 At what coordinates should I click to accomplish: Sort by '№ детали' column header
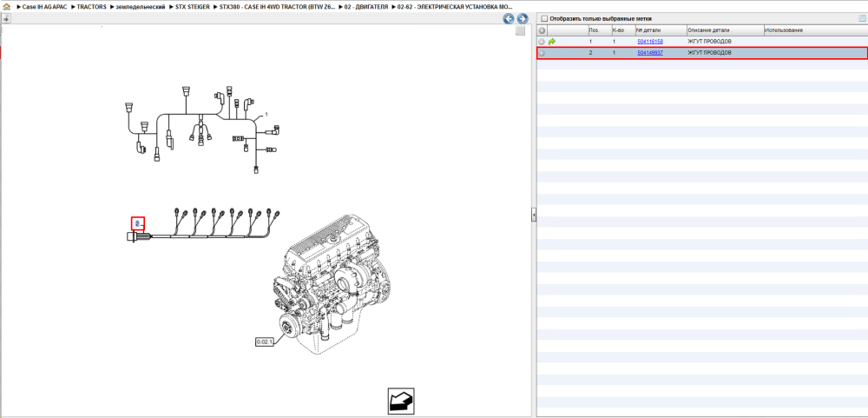point(660,30)
